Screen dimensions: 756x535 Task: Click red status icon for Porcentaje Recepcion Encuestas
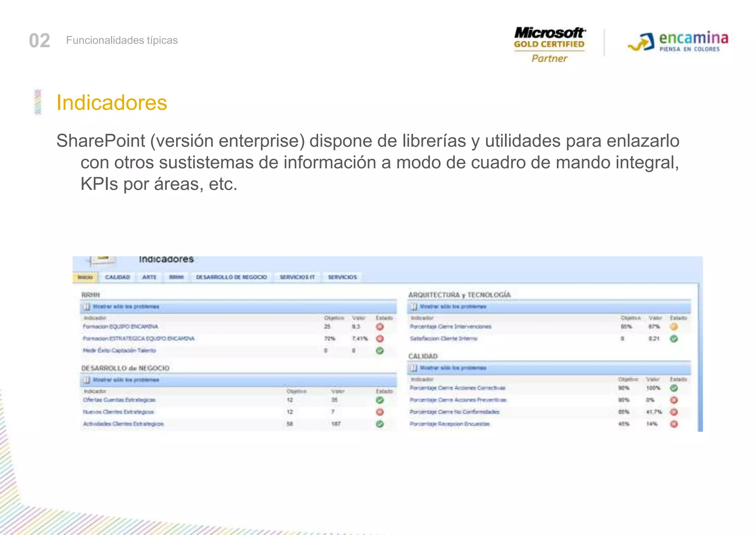tap(674, 424)
